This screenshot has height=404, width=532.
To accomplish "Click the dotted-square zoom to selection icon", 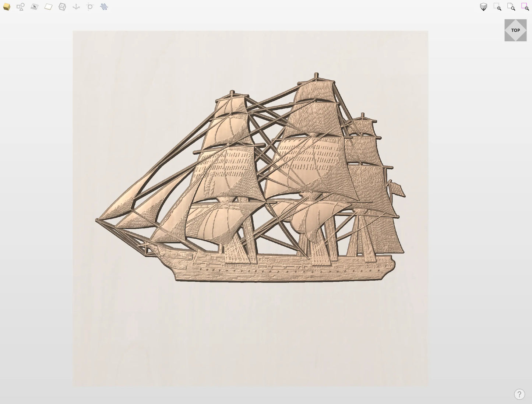I will click(497, 7).
